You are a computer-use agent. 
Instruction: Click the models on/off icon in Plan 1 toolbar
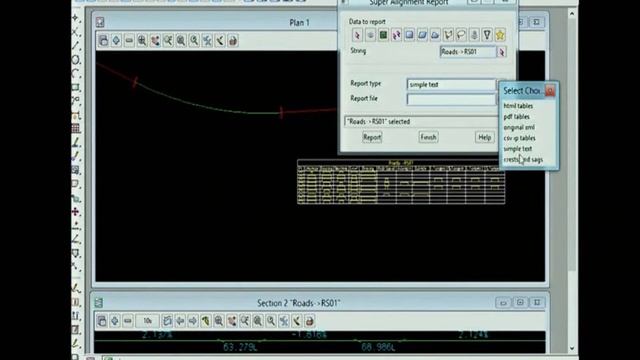click(103, 40)
